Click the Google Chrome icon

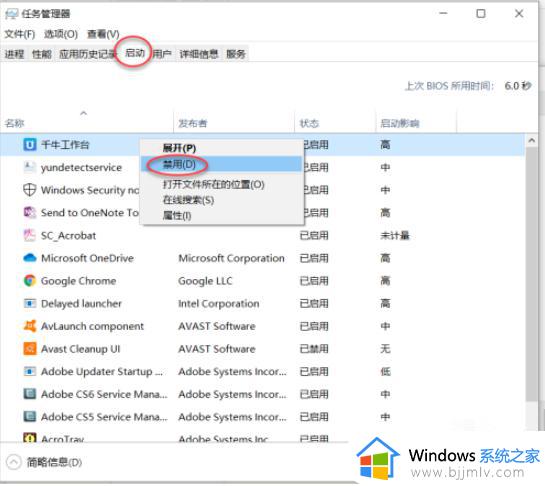[x=30, y=281]
